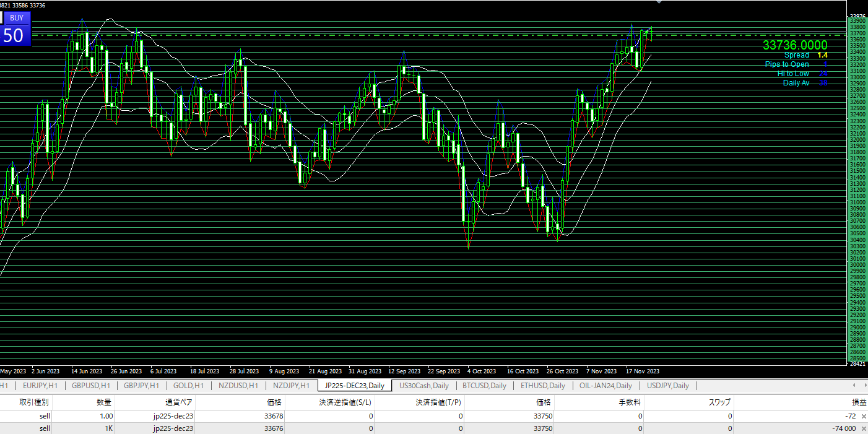Select the OIL-JAN24,Daily chart tab

pos(605,386)
